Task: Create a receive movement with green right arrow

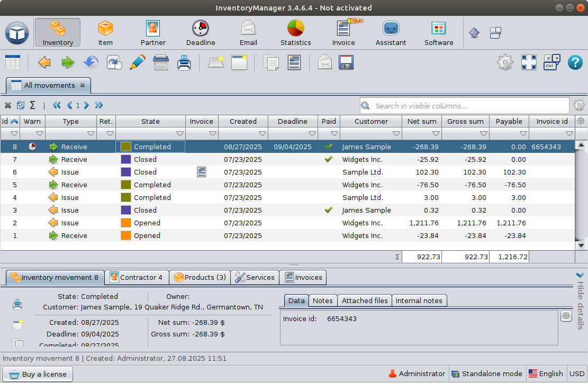Action: tap(68, 62)
